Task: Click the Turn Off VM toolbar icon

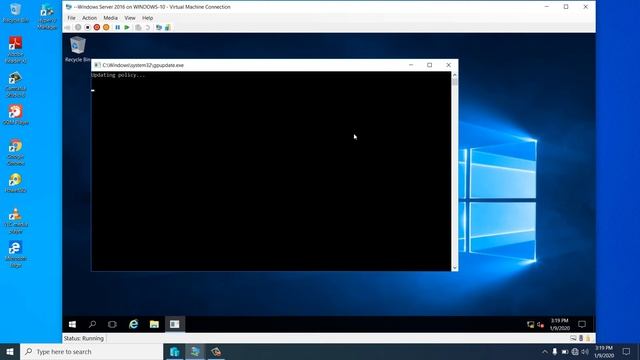Action: click(87, 27)
